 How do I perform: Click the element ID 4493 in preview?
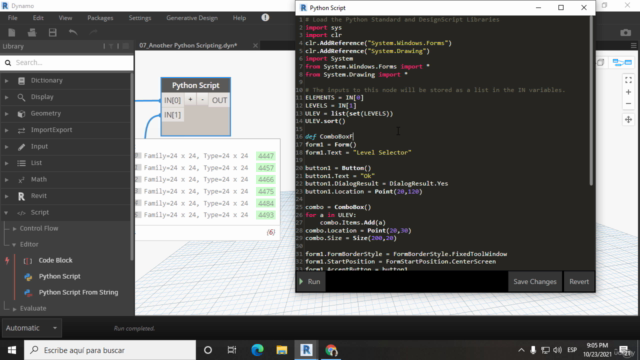click(x=266, y=215)
